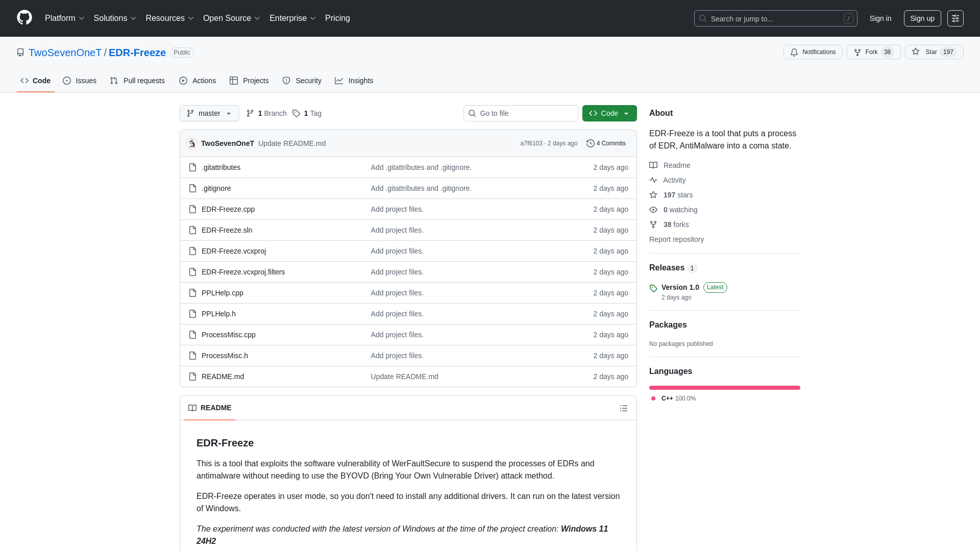Image resolution: width=980 pixels, height=551 pixels.
Task: Click the book icon beside Readme link
Action: pyautogui.click(x=653, y=165)
